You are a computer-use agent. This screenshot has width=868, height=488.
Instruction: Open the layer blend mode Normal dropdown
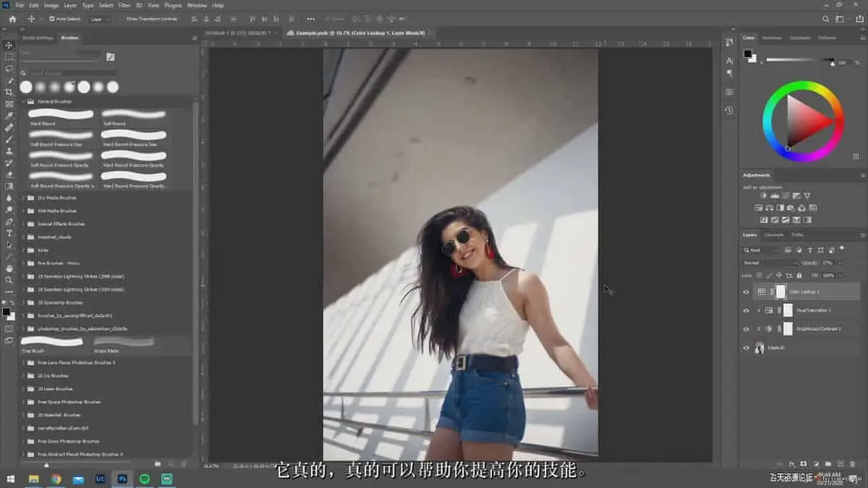pyautogui.click(x=770, y=263)
